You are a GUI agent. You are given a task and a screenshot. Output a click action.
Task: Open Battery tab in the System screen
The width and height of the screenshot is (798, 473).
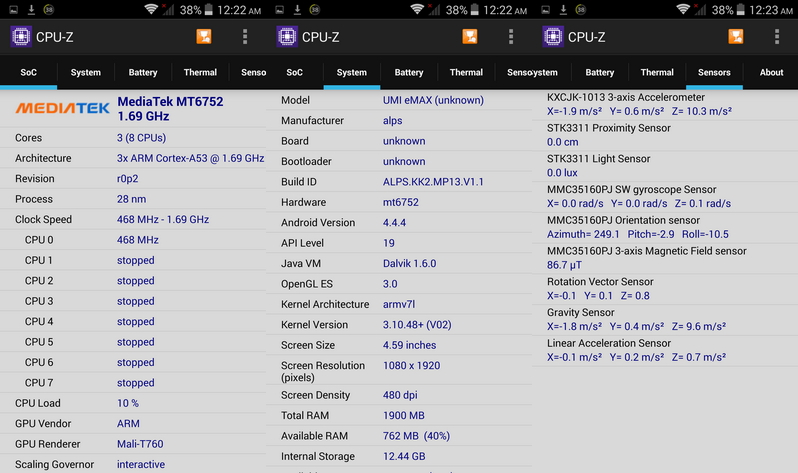(x=409, y=72)
